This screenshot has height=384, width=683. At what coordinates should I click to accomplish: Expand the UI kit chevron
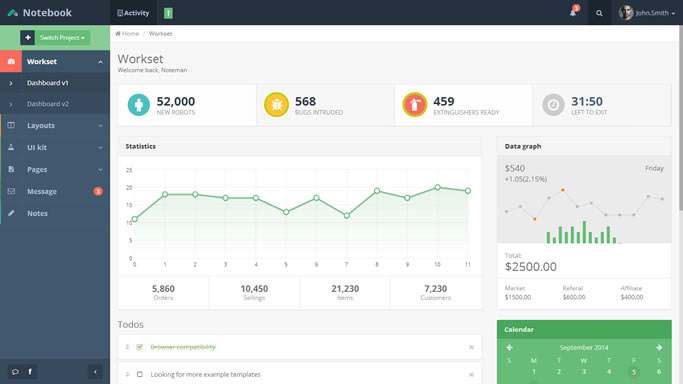click(101, 148)
